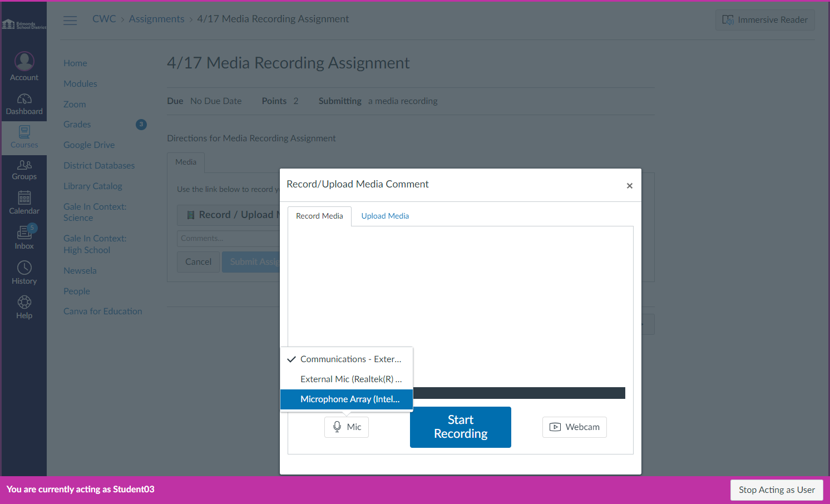830x504 pixels.
Task: Open the Google Drive link
Action: point(89,145)
